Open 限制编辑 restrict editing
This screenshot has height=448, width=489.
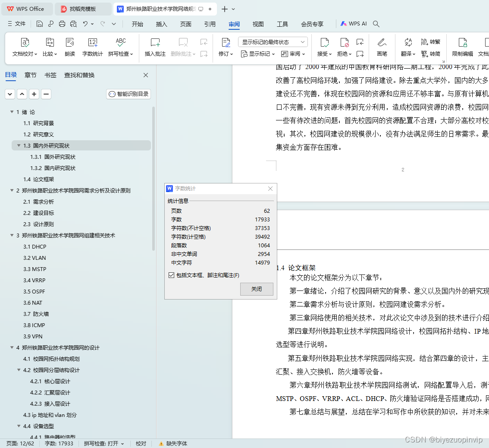pos(463,47)
